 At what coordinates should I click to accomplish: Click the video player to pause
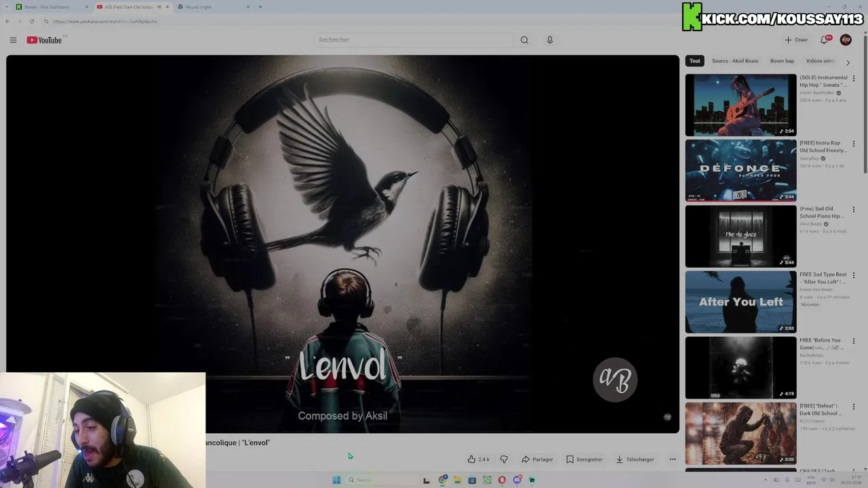[342, 244]
